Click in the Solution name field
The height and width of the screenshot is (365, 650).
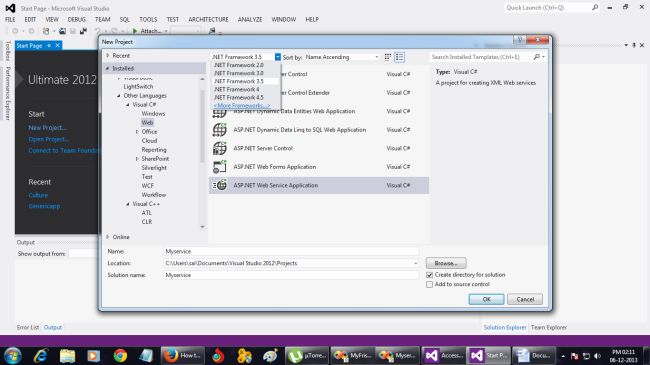(291, 275)
